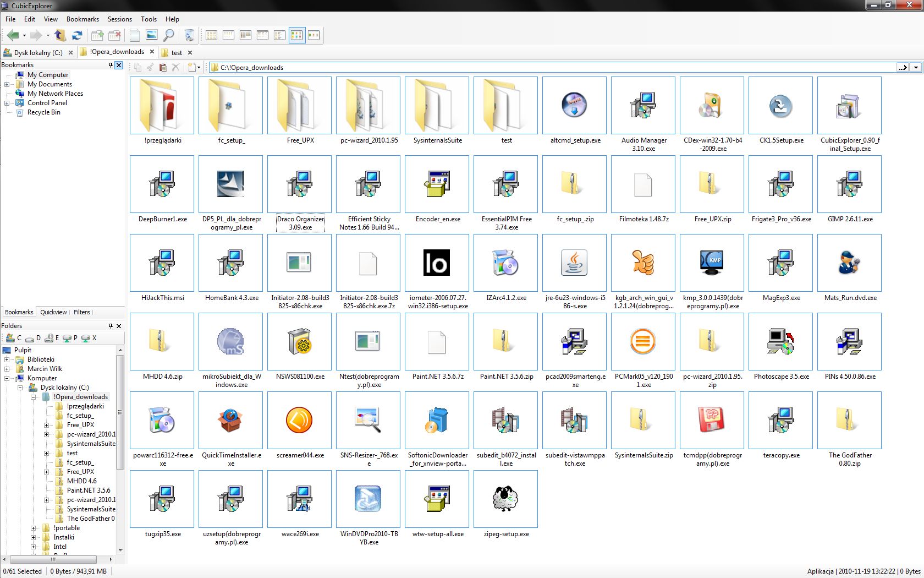Click the Paste clipboard icon

(163, 67)
